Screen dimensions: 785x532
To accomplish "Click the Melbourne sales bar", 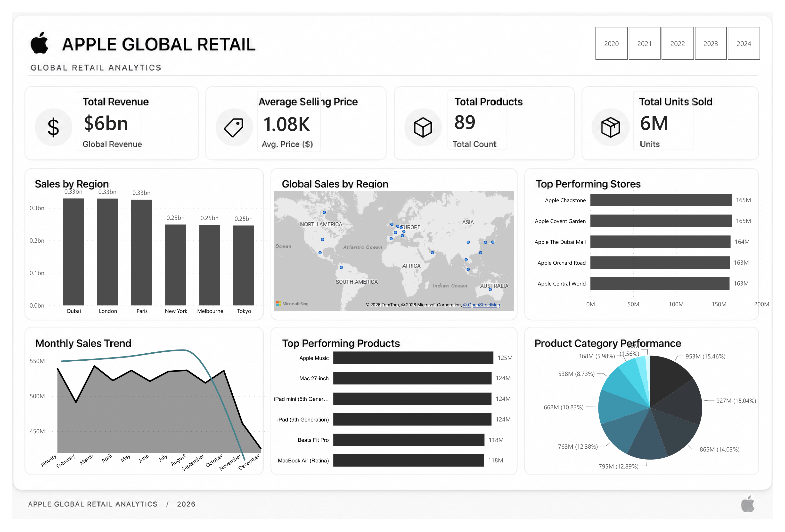I will tap(209, 265).
